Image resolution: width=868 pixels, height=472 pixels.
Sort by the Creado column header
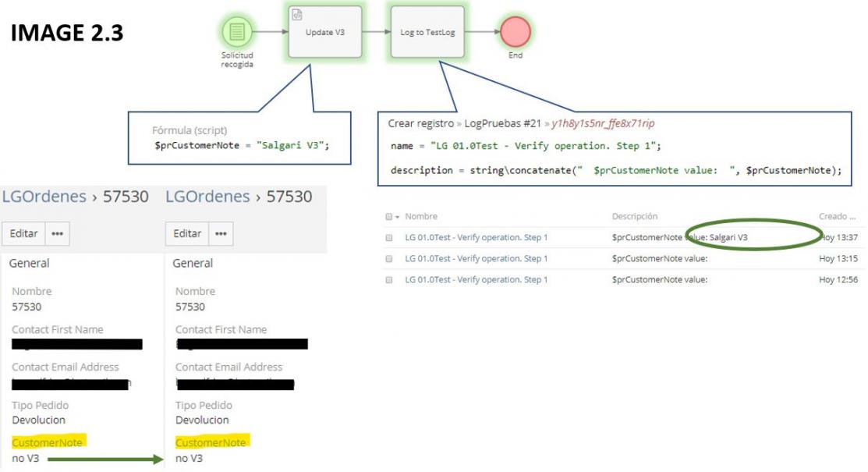point(837,216)
